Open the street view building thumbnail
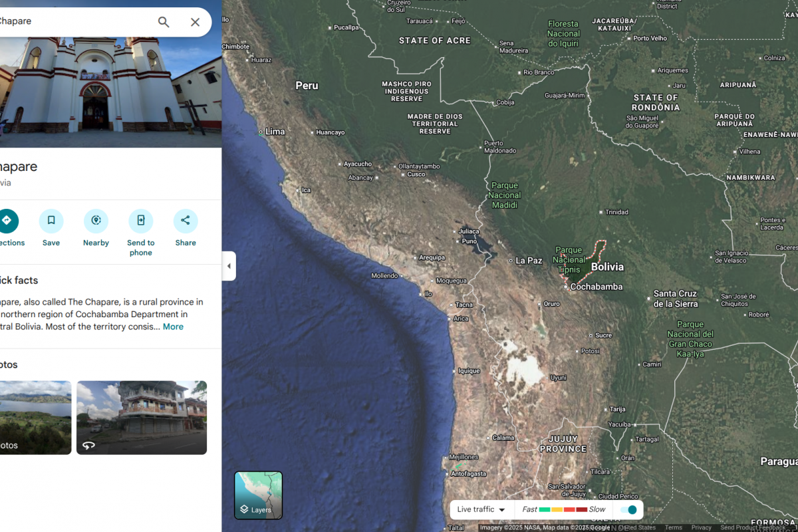This screenshot has height=532, width=798. pyautogui.click(x=142, y=417)
